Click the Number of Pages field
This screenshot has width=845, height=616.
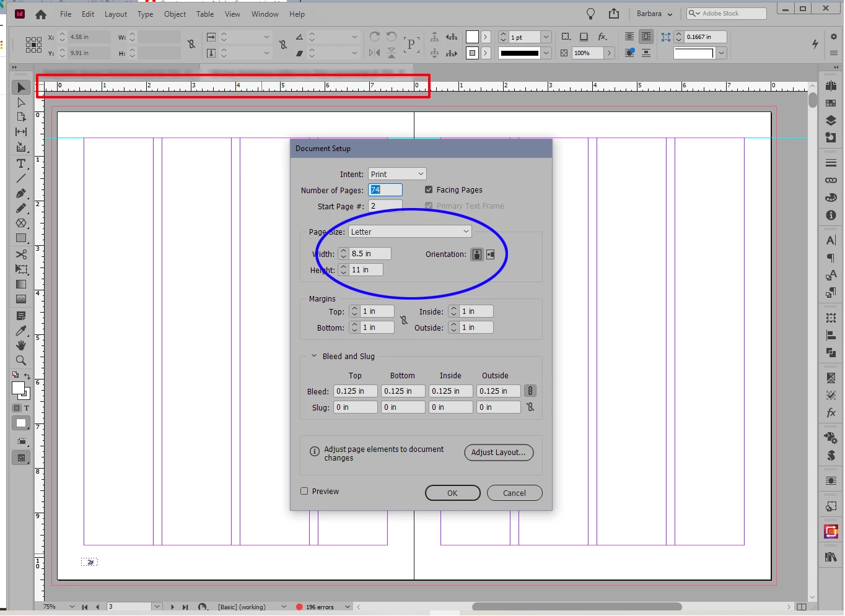(385, 190)
